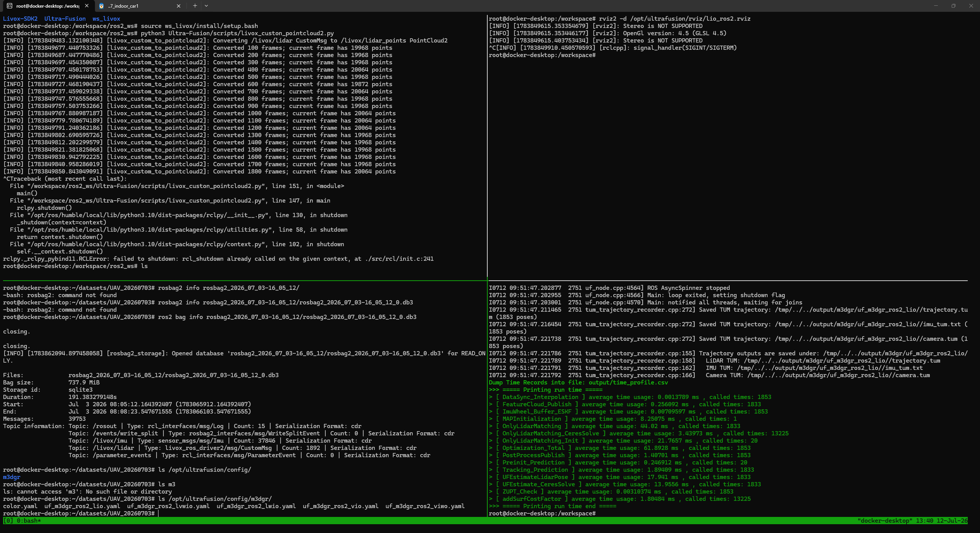The height and width of the screenshot is (533, 980).
Task: Close the ..7_indoor_car1 tab
Action: [178, 6]
